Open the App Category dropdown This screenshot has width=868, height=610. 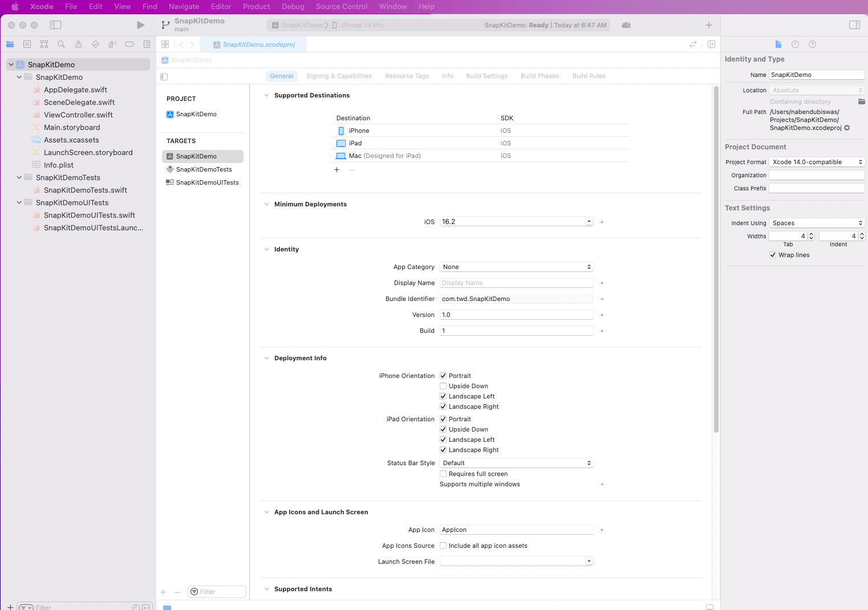click(x=517, y=267)
